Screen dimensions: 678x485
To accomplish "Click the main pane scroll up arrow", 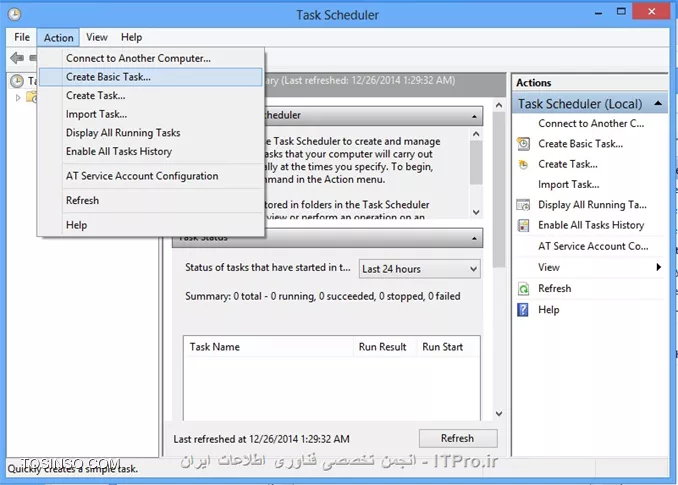I will pos(499,105).
